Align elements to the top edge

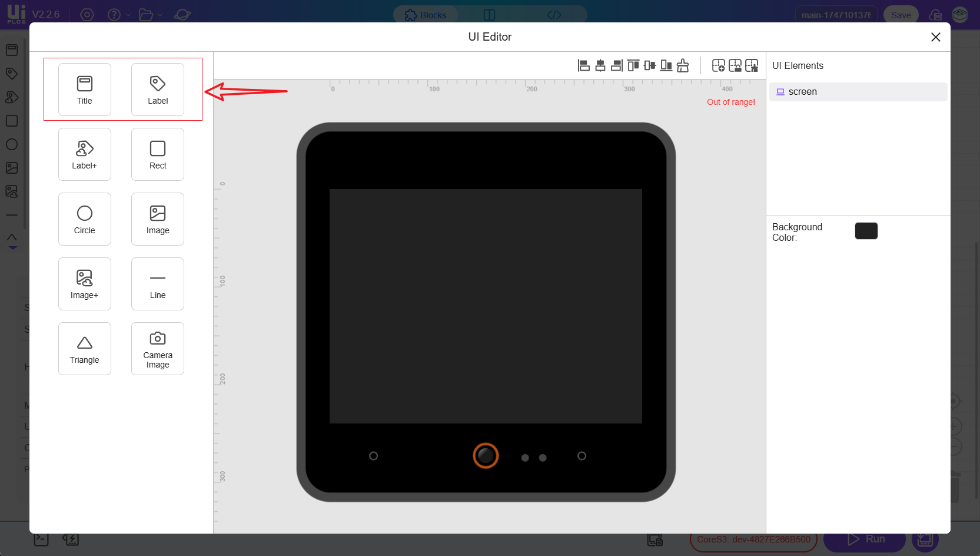(x=633, y=65)
